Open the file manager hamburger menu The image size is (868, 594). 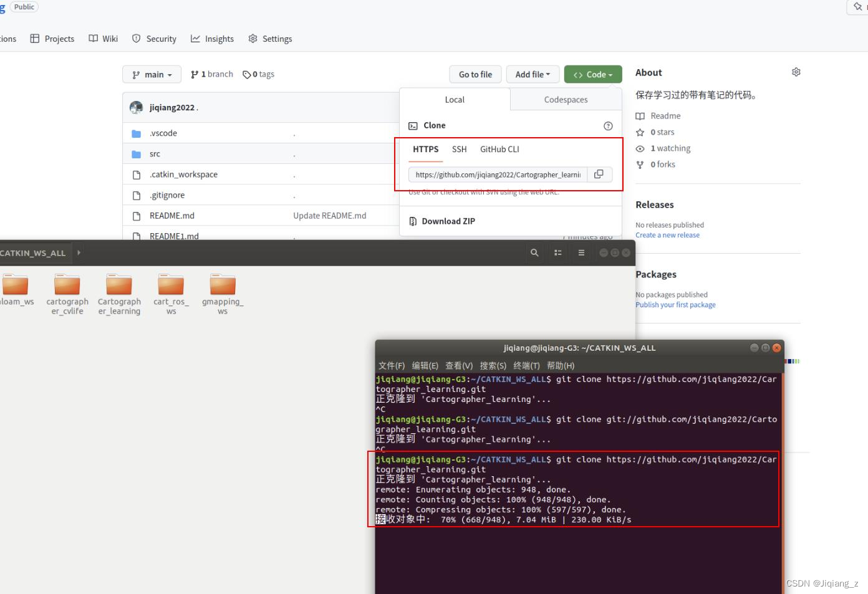coord(581,253)
